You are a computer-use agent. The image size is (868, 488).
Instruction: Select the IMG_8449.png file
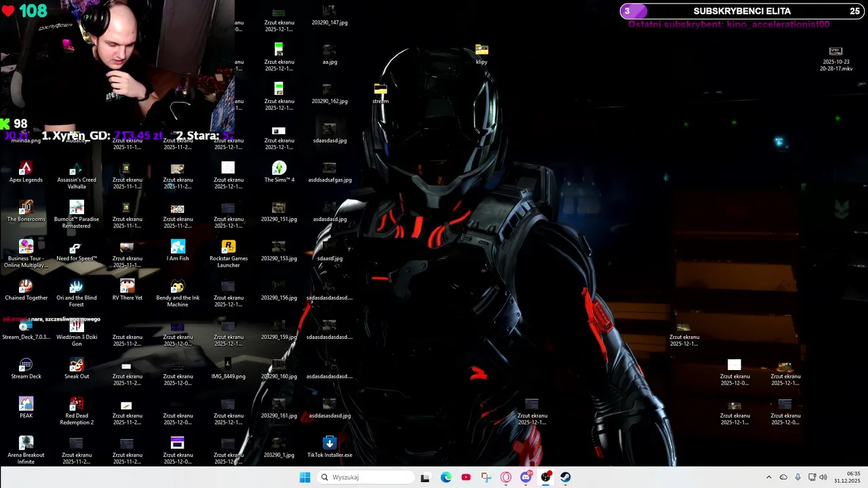[229, 369]
